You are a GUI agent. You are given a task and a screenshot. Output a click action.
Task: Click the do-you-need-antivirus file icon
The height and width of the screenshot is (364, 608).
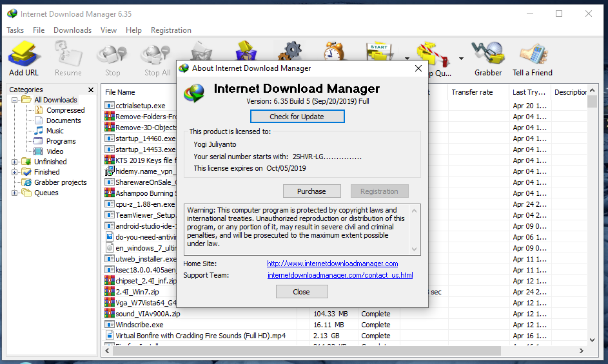pyautogui.click(x=110, y=237)
